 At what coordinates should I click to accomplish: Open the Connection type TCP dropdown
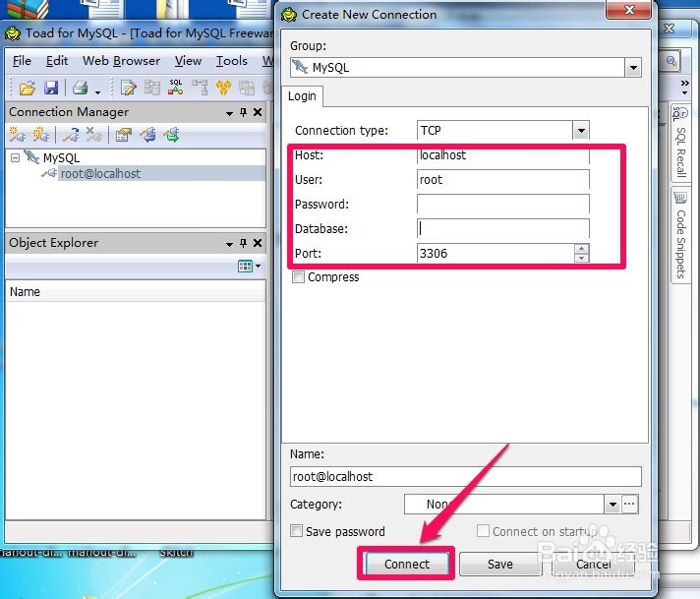point(581,131)
